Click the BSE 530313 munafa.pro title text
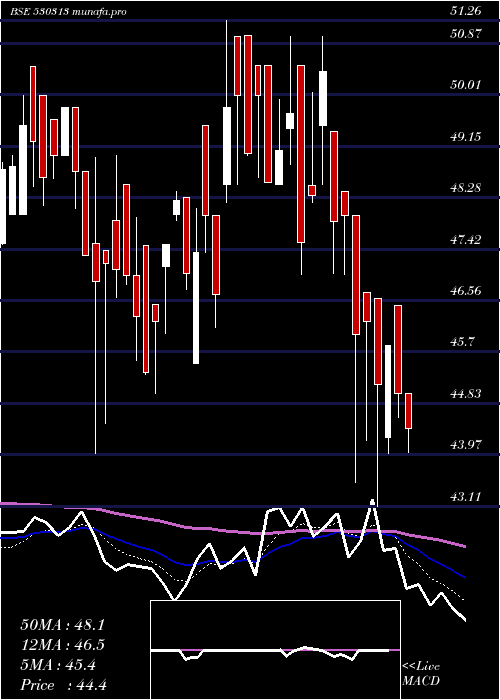Viewport: 500px width, 700px height. 69,12
